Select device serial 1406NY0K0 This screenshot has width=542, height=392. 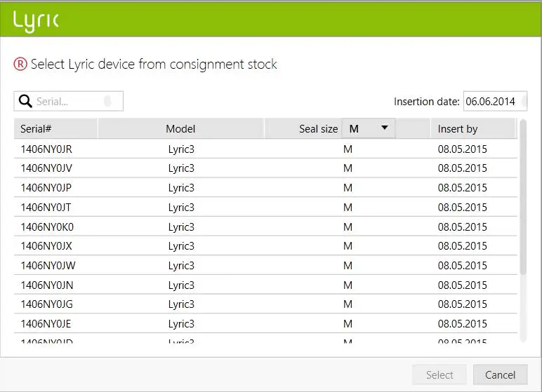pyautogui.click(x=47, y=227)
